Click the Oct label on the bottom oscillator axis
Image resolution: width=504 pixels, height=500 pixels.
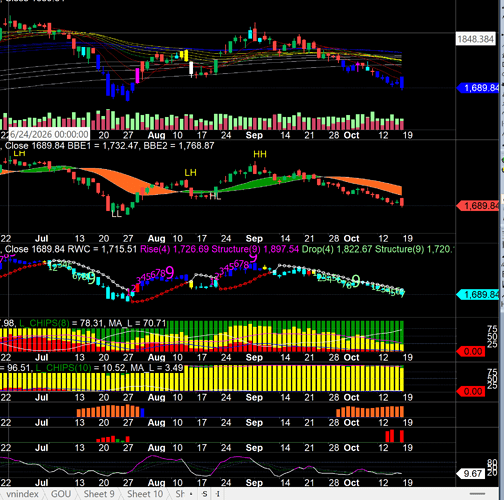click(x=351, y=483)
